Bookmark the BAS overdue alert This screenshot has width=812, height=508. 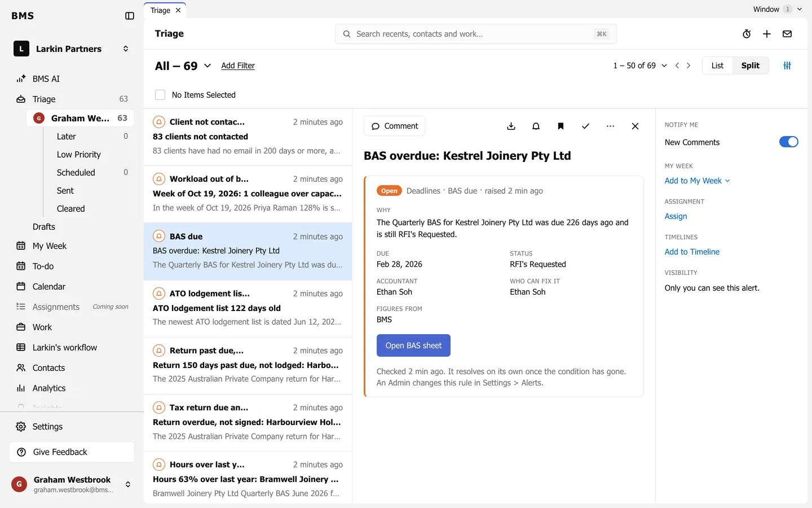click(x=561, y=126)
